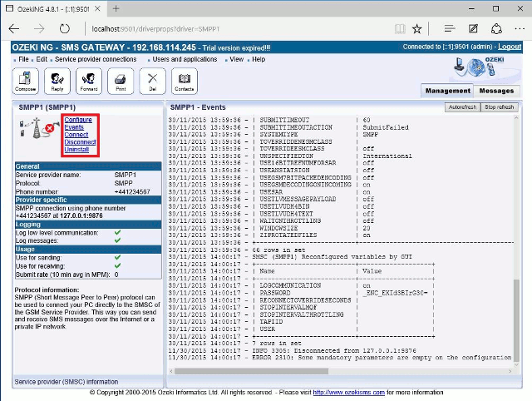Click scroll left arrow of events log
The width and height of the screenshot is (532, 401).
click(171, 371)
